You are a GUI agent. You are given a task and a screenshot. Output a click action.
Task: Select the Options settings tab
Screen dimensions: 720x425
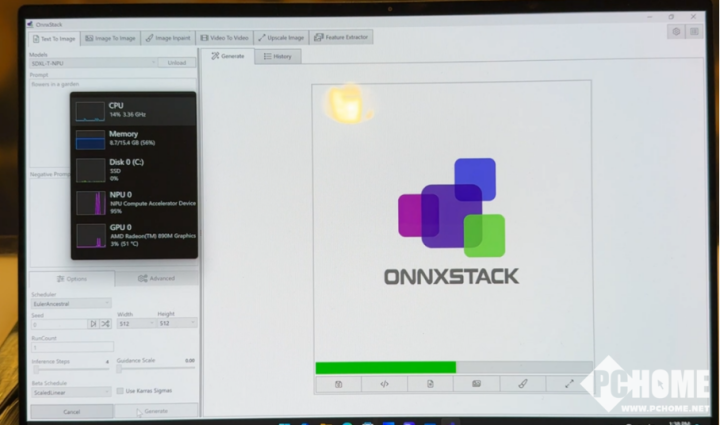[72, 279]
